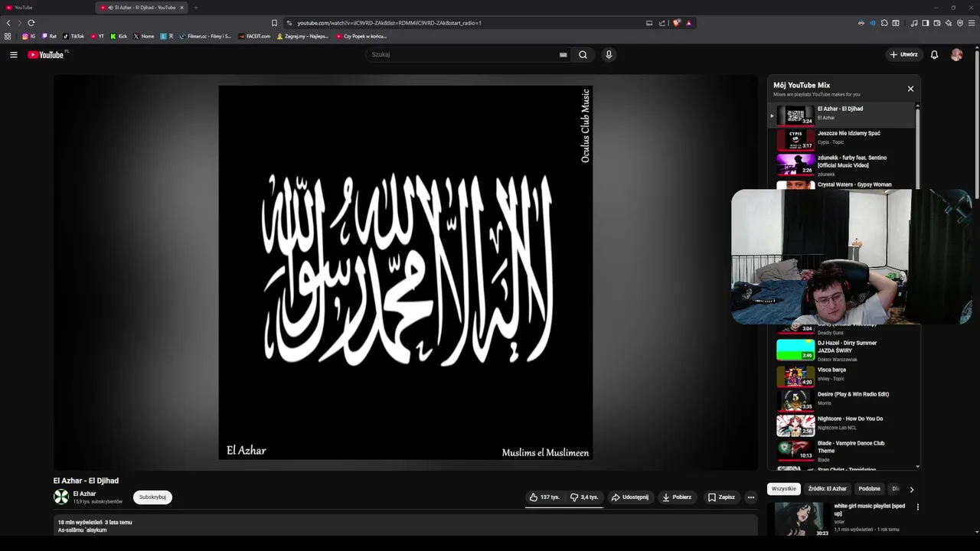Viewport: 980px width, 551px height.
Task: Open the Filman.cc bookmark
Action: click(205, 36)
